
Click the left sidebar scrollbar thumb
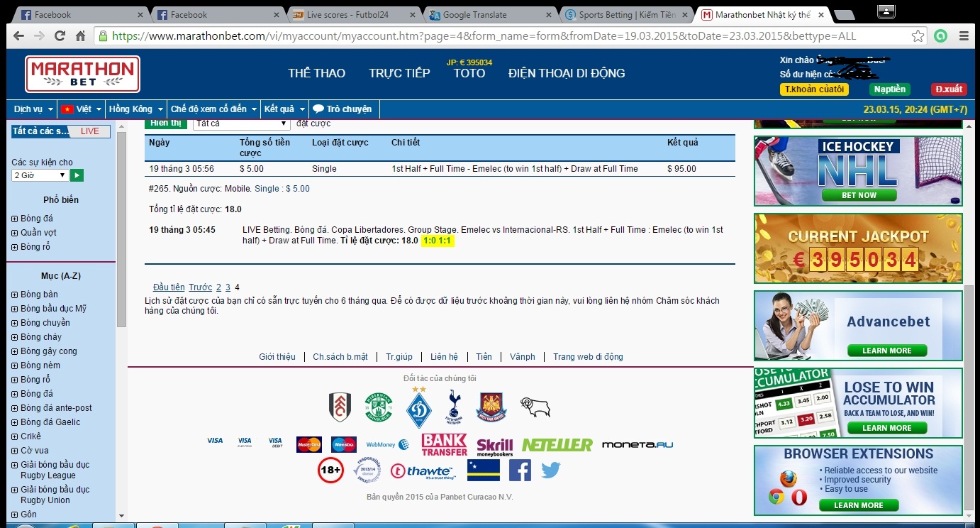[x=121, y=230]
